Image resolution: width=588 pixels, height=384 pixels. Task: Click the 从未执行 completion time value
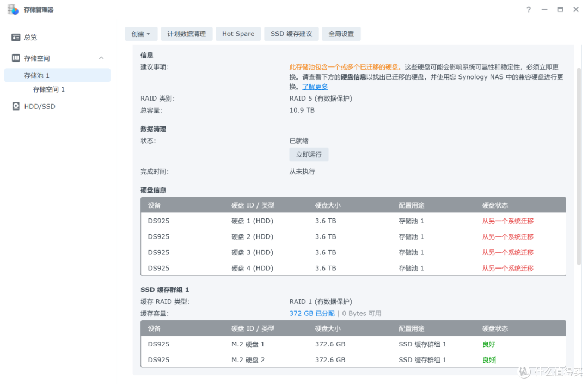coord(302,172)
